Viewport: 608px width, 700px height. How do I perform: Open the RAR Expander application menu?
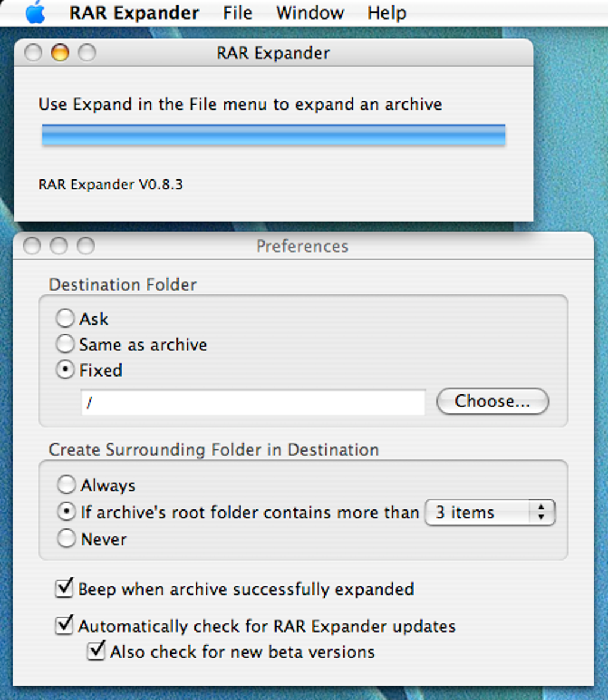pos(134,13)
